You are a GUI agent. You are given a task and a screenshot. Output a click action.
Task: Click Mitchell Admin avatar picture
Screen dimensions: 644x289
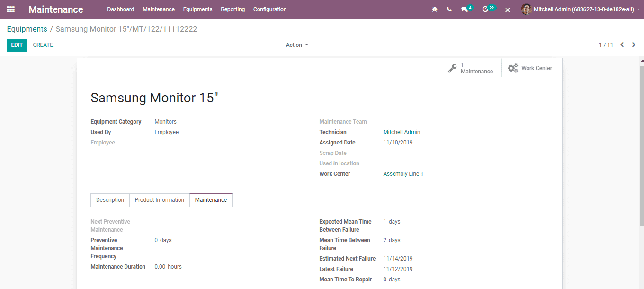pos(526,9)
